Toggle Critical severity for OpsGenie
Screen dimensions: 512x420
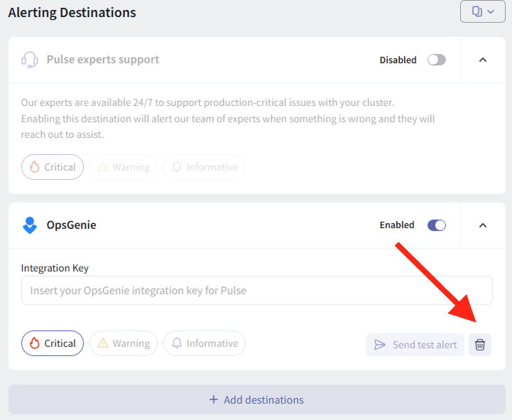pos(53,343)
